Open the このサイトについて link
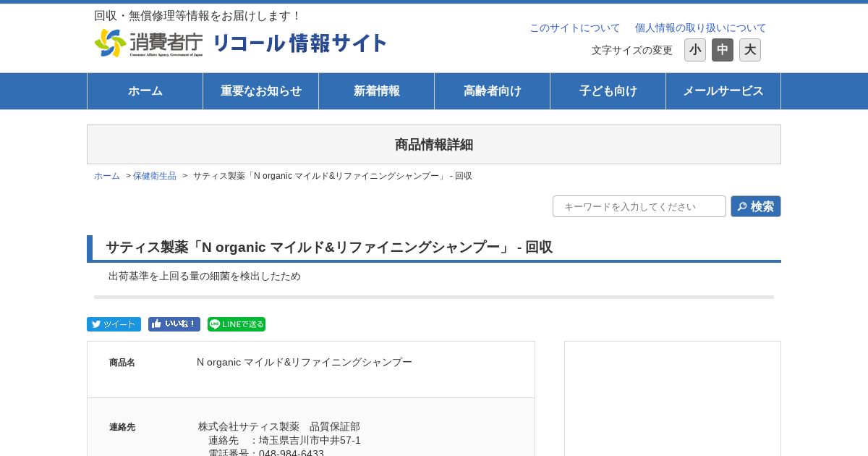Image resolution: width=868 pixels, height=456 pixels. (575, 28)
